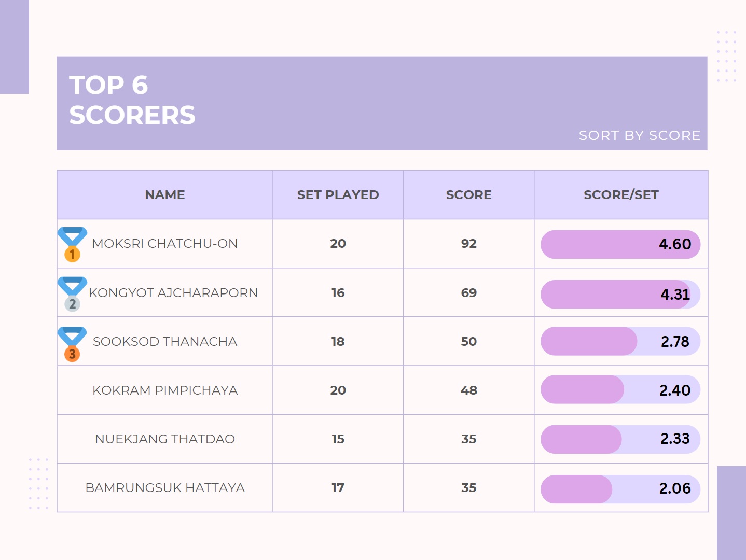This screenshot has height=560, width=746.
Task: Select the name BAMRUNGSUK HATTAYA
Action: click(x=165, y=488)
